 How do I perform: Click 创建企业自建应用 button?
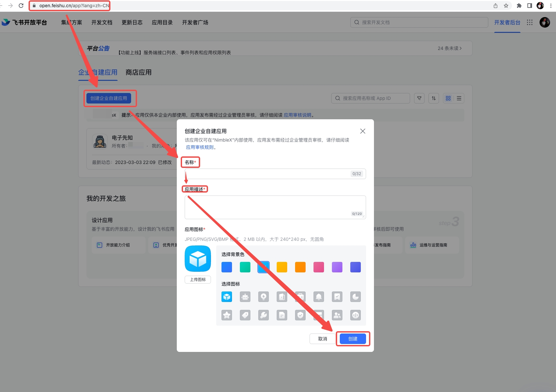(x=109, y=98)
